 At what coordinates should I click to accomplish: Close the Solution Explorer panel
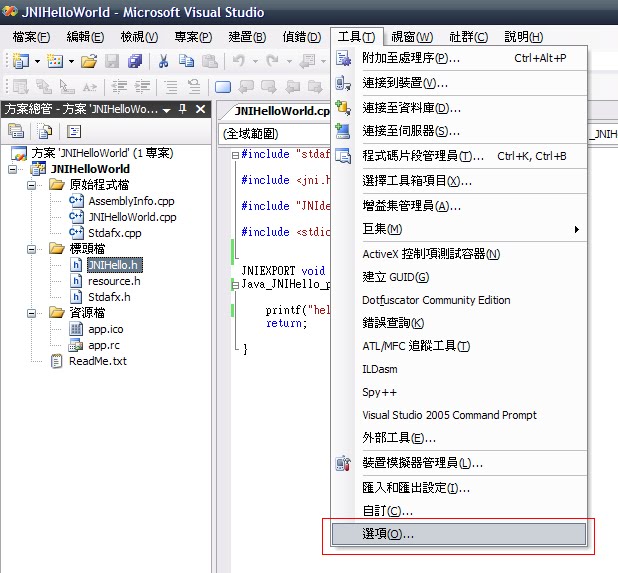[201, 108]
